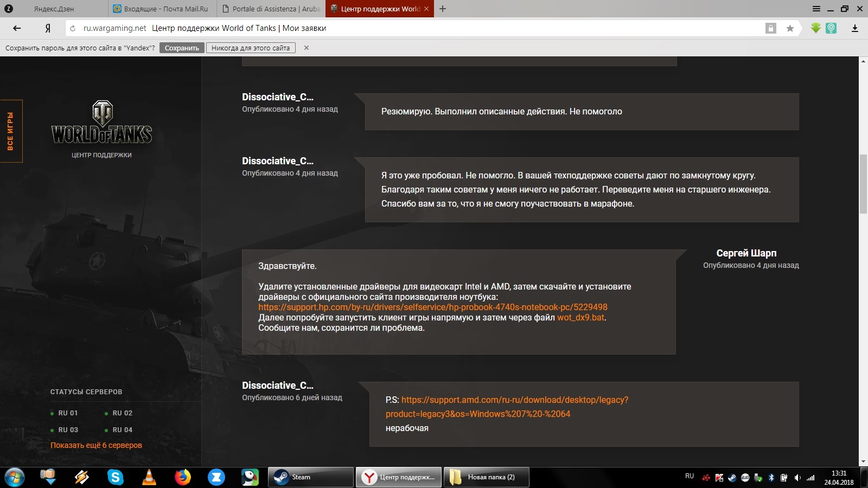Bookmark the page with the star icon
868x488 pixels.
tap(790, 28)
